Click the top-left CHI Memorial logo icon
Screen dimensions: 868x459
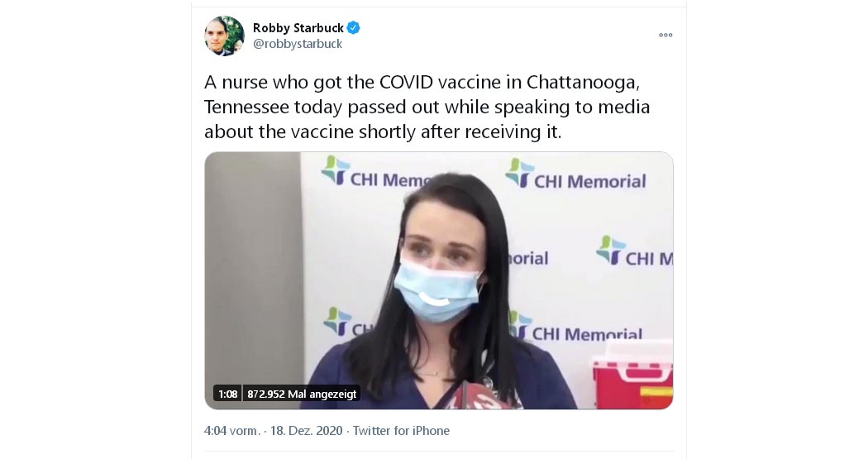(x=335, y=170)
